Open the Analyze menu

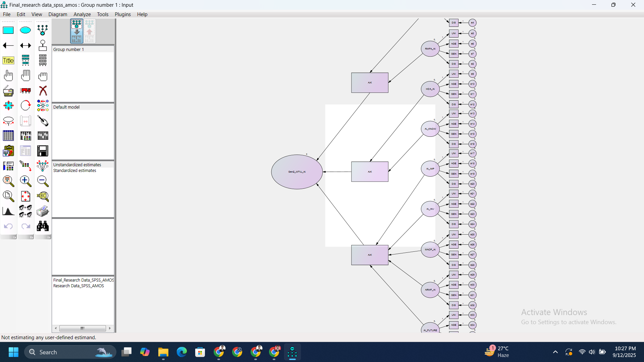82,14
